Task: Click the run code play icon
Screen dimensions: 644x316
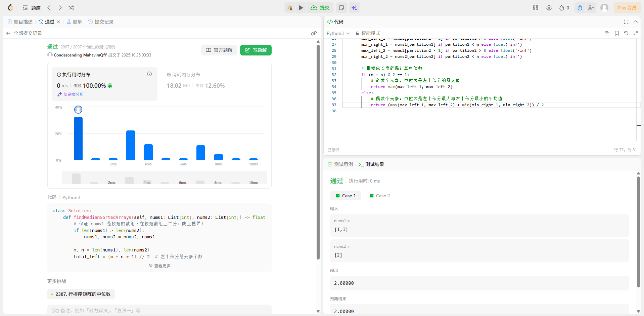Action: tap(301, 8)
